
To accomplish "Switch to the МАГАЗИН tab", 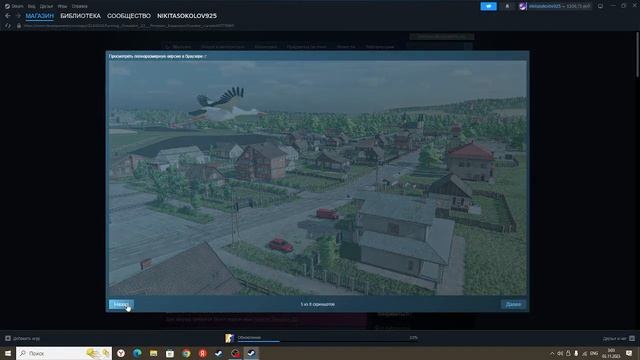I will click(40, 16).
